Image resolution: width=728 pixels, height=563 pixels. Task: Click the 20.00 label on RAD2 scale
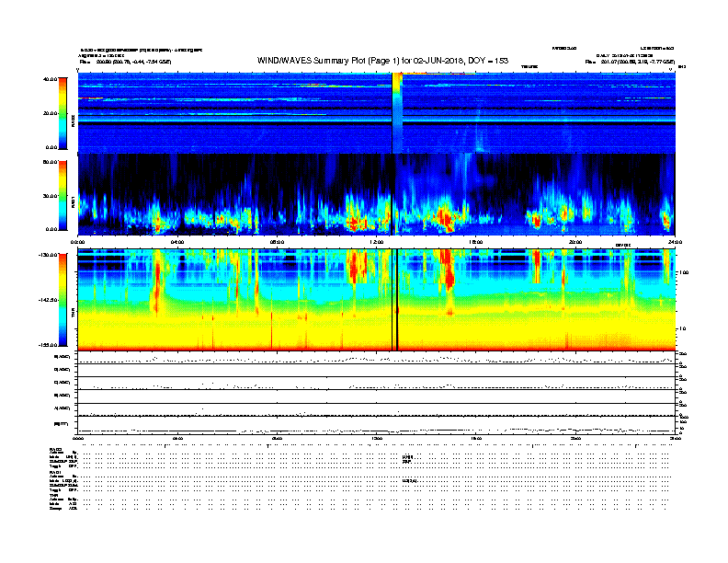50,113
